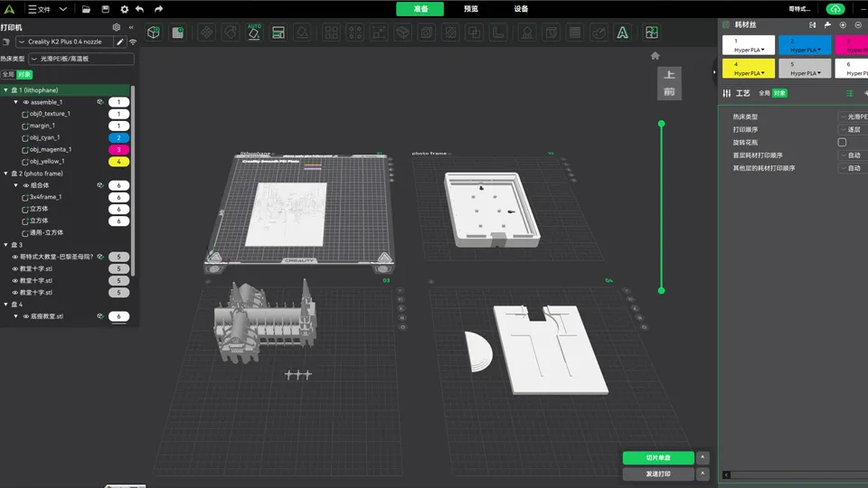Select the color painting palette tool icon
The height and width of the screenshot is (488, 868).
pos(599,33)
